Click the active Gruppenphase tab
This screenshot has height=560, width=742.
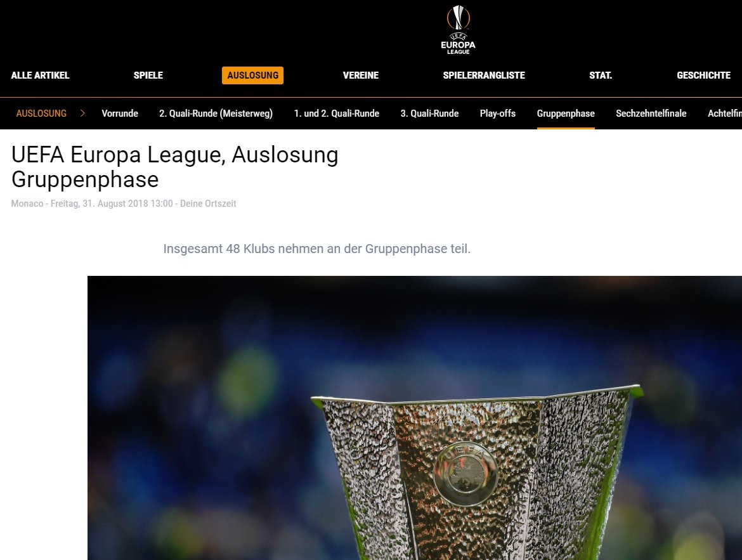tap(566, 113)
